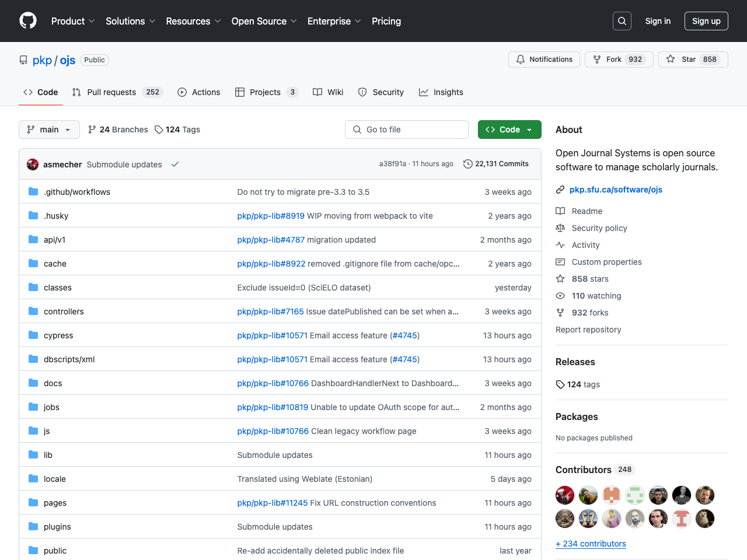Click the GitHub logo icon
The height and width of the screenshot is (560, 747).
(x=28, y=21)
